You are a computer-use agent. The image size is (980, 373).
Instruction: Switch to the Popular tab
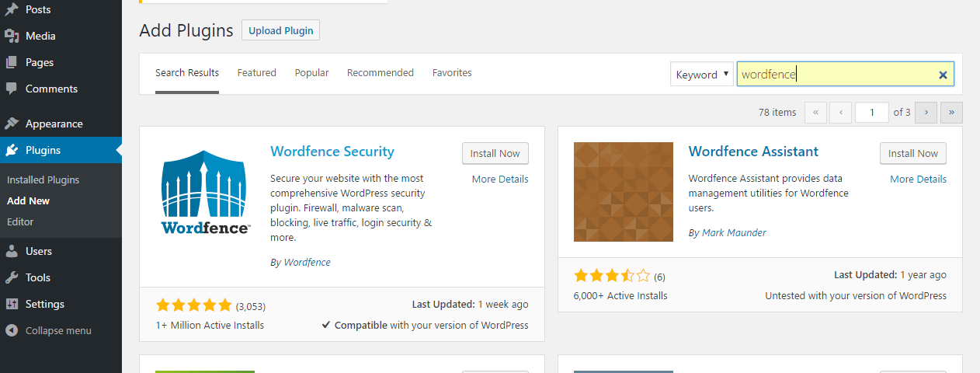[x=312, y=73]
